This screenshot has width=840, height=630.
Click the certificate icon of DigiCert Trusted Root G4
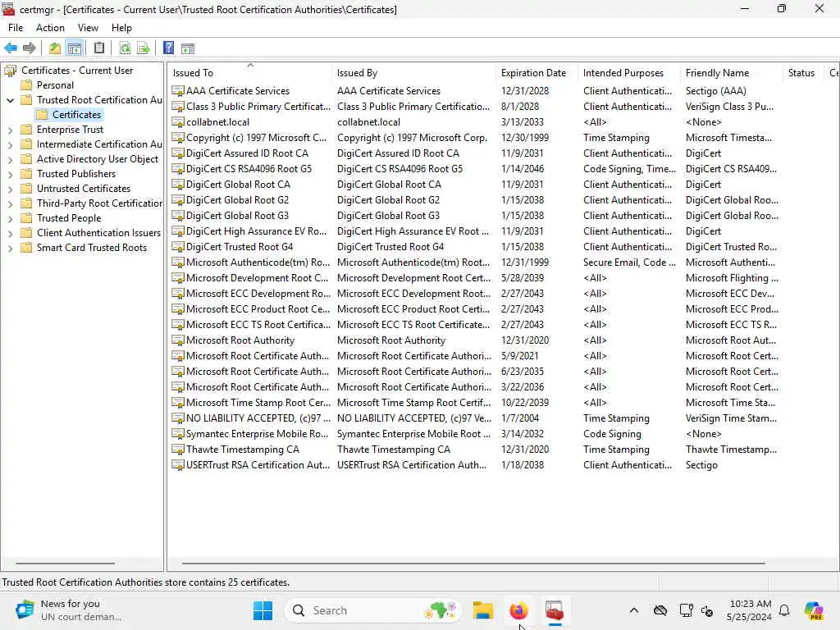178,247
